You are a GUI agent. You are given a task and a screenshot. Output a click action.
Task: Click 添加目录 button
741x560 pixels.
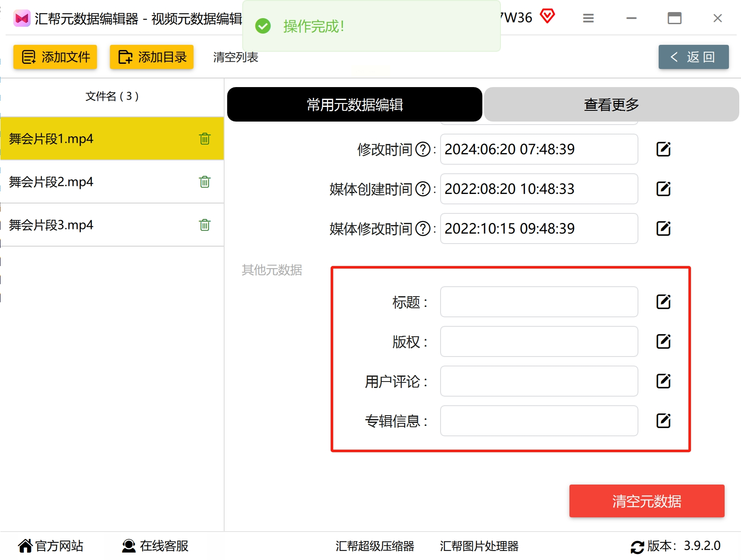pyautogui.click(x=152, y=57)
